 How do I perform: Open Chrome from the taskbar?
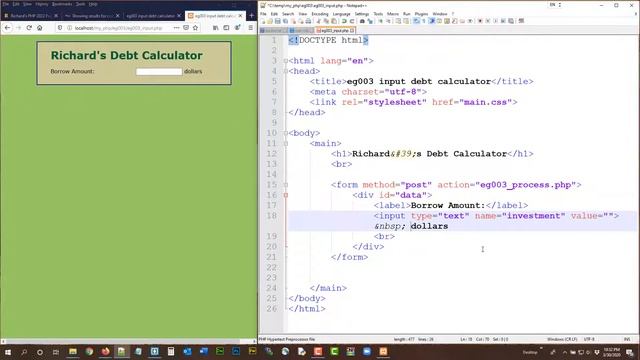pos(89,351)
